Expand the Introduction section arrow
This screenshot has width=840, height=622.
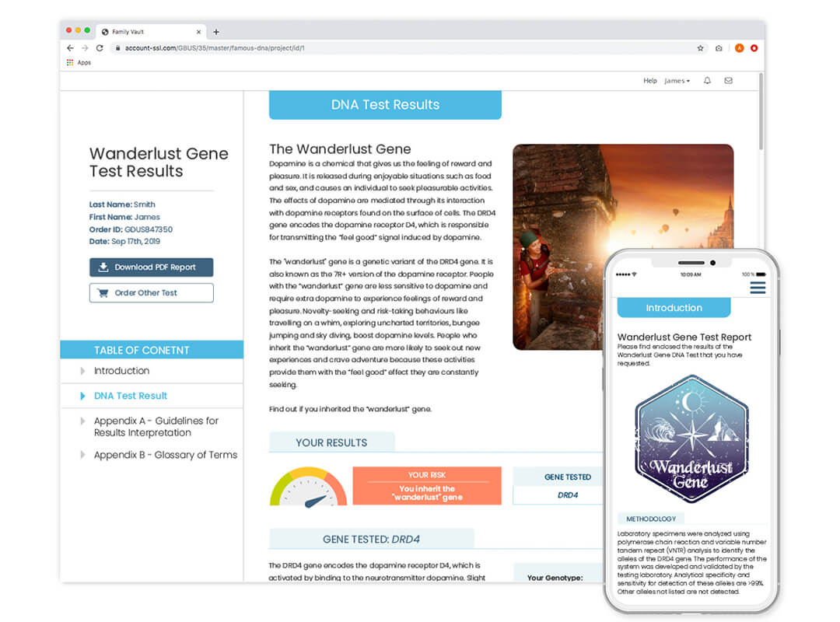point(82,371)
